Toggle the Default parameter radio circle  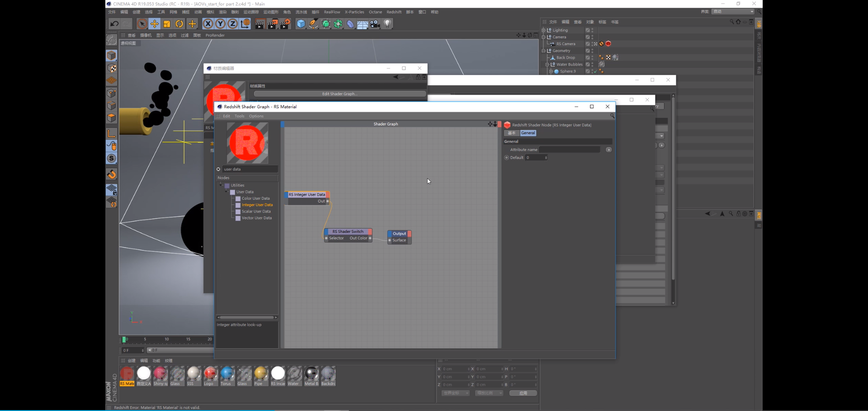coord(506,158)
